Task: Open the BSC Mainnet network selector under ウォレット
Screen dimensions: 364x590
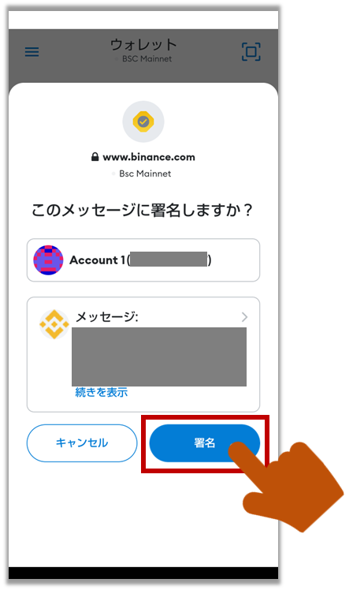Action: point(143,59)
